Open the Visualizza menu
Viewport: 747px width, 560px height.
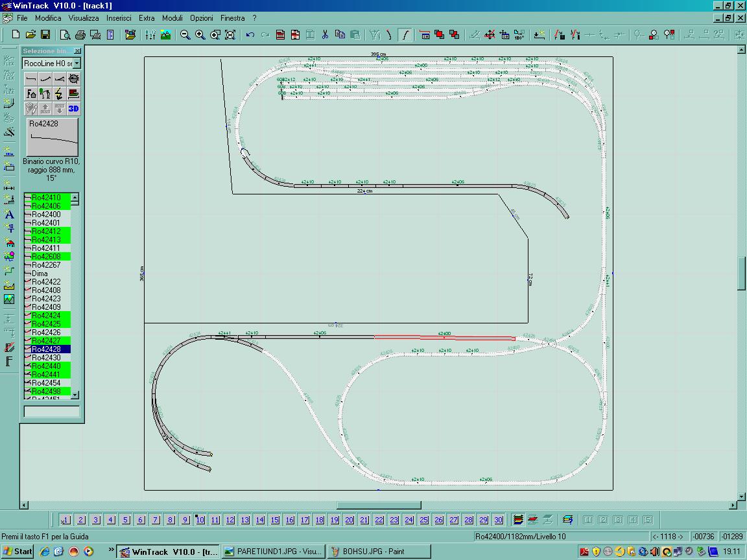(x=84, y=18)
